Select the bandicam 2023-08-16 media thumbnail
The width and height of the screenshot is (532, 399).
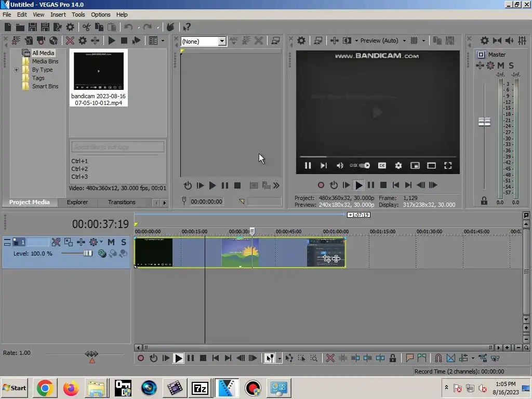pos(99,78)
